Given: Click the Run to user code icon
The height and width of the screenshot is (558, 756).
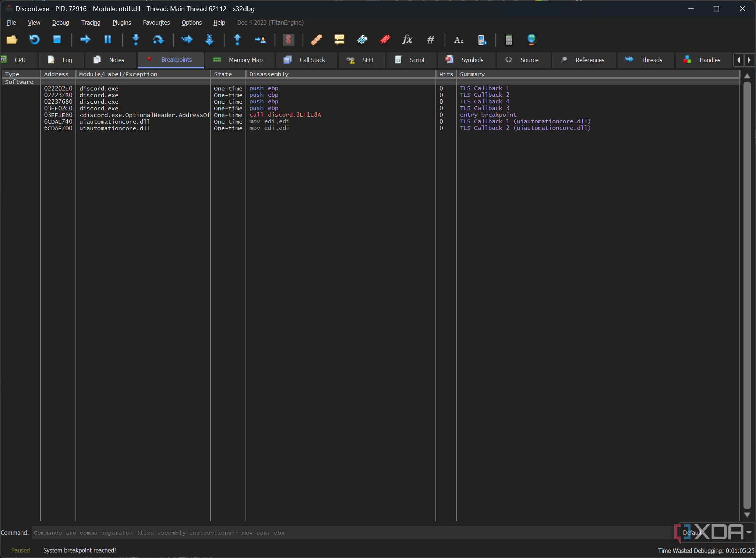Looking at the screenshot, I should coord(260,39).
